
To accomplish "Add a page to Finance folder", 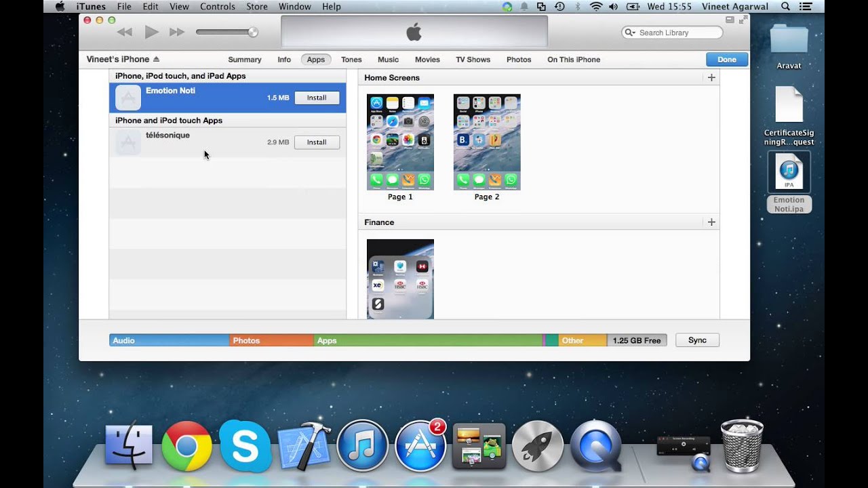I will 711,222.
